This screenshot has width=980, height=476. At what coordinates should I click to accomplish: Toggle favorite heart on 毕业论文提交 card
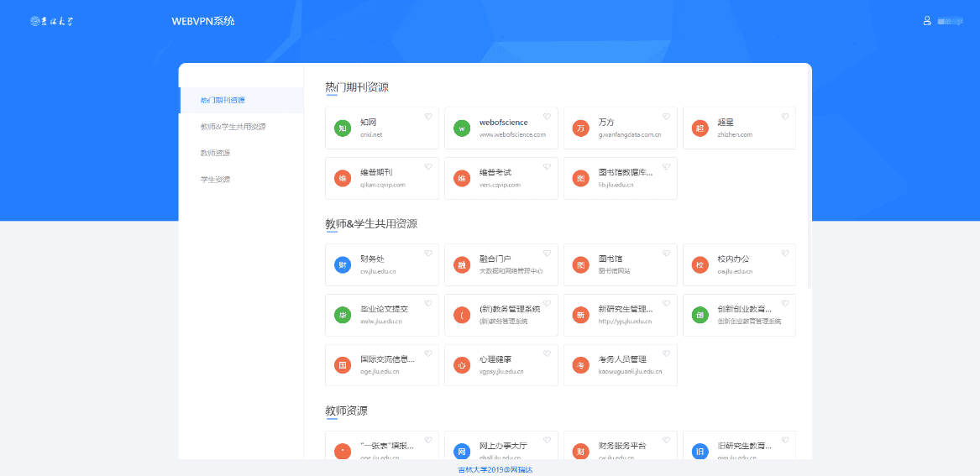tap(428, 304)
